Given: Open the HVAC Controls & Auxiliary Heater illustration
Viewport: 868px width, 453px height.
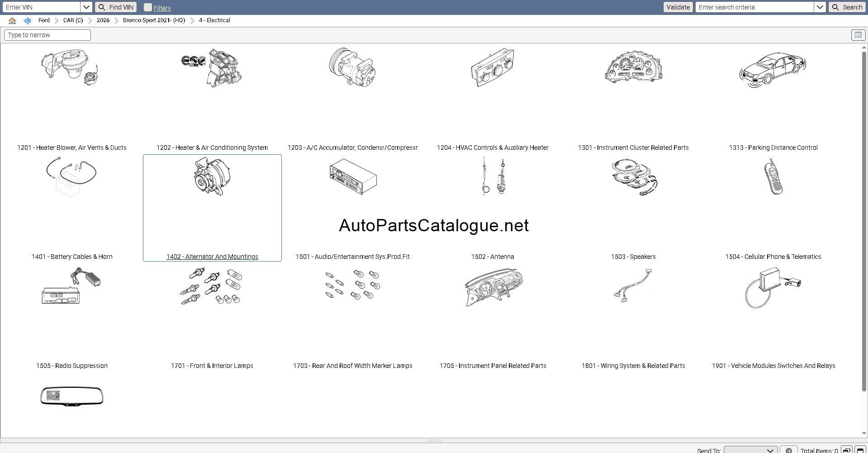Looking at the screenshot, I should 493,67.
